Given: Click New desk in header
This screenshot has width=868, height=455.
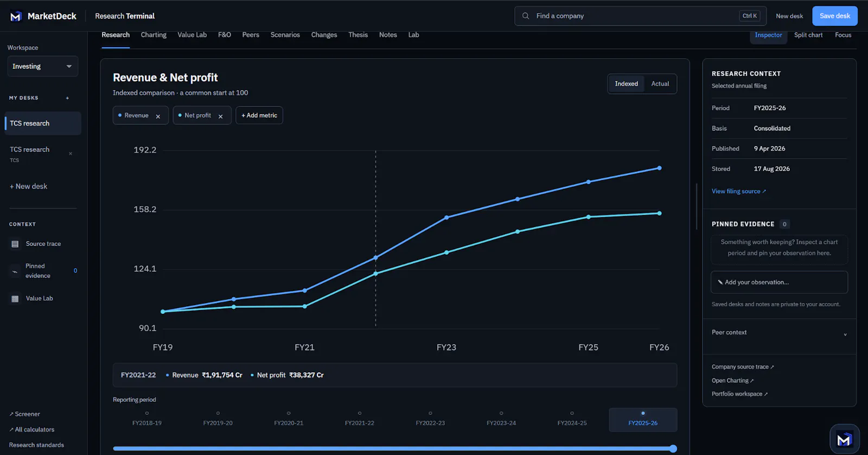Looking at the screenshot, I should 789,16.
